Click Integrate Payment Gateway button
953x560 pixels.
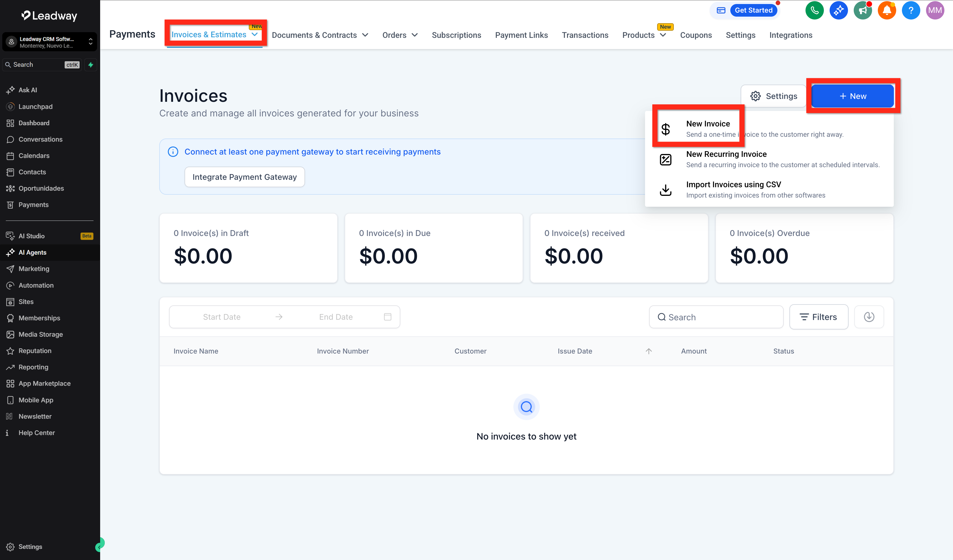point(244,177)
